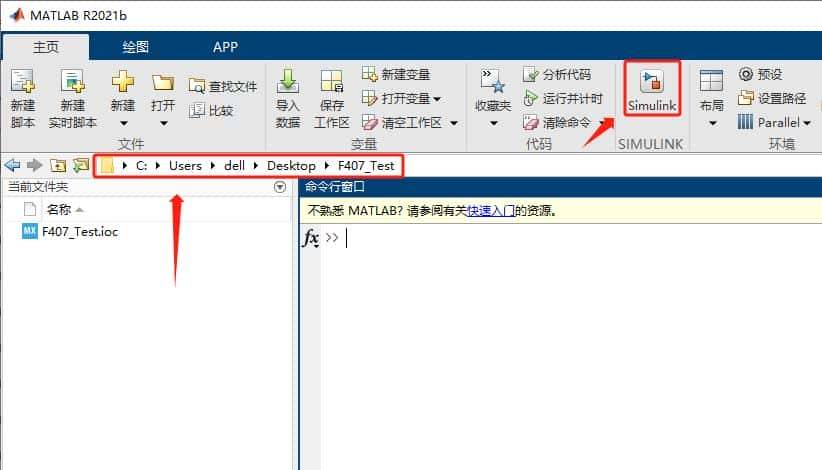The image size is (822, 470).
Task: Expand the New (新建) dropdown arrow
Action: pos(123,124)
